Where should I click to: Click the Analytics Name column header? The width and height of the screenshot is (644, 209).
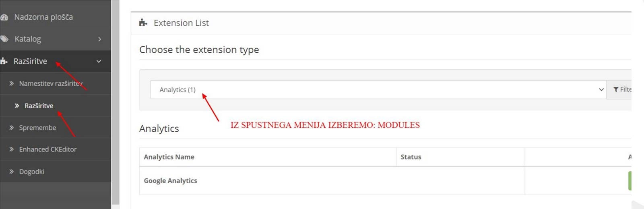tap(169, 157)
